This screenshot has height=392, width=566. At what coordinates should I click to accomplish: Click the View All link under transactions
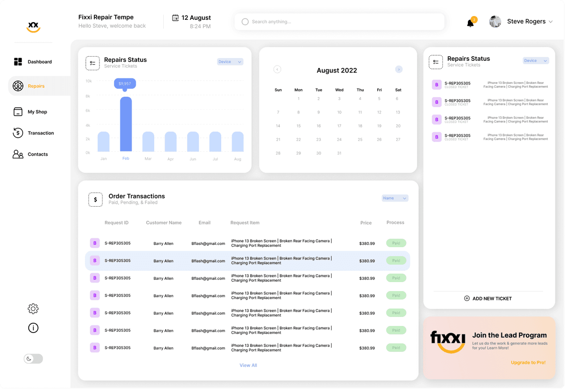248,365
